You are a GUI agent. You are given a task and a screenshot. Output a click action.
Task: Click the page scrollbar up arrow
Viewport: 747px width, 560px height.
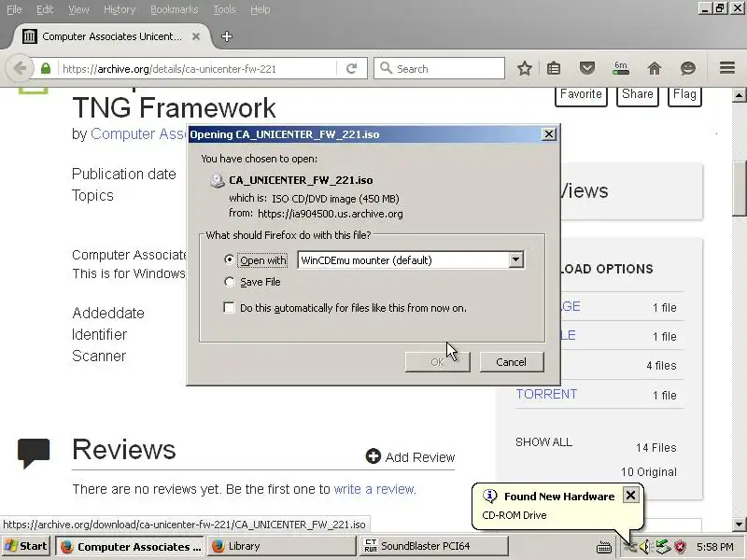coord(739,95)
